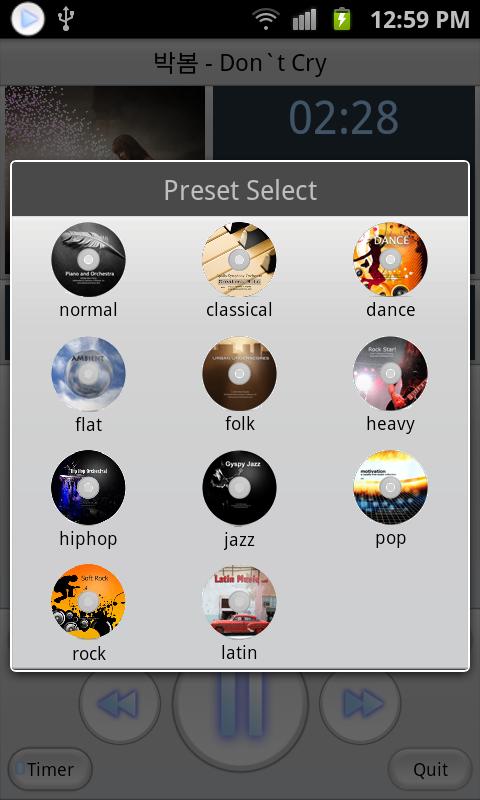The width and height of the screenshot is (480, 800).
Task: Choose the folk preset disc
Action: (x=239, y=373)
